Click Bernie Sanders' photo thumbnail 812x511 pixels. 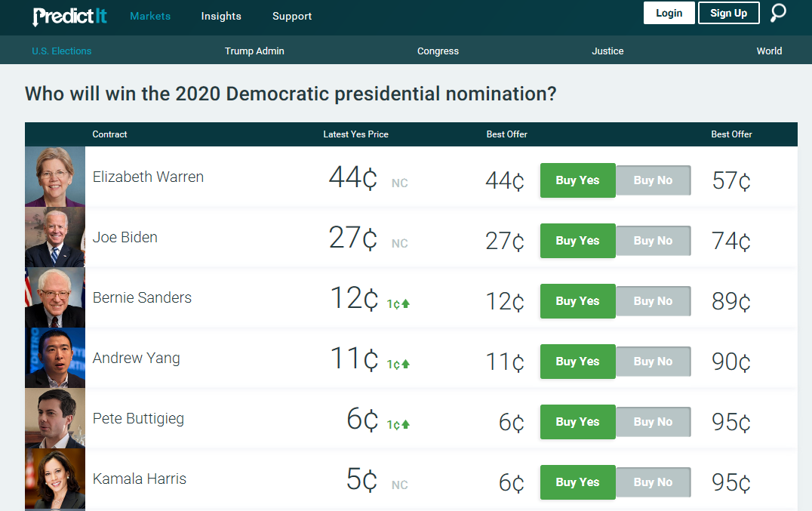(x=55, y=297)
